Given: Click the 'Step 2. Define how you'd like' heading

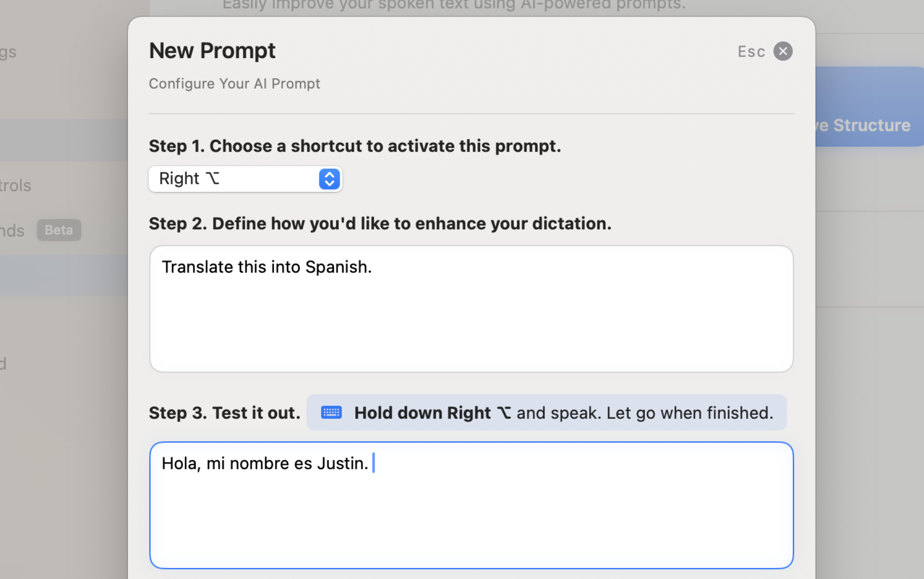Looking at the screenshot, I should [380, 224].
